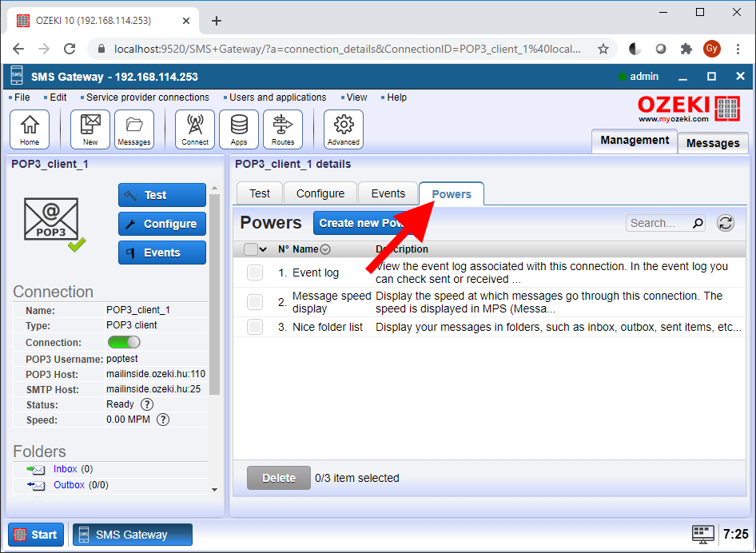Open the Edit menu
This screenshot has height=553, width=756.
[x=58, y=97]
